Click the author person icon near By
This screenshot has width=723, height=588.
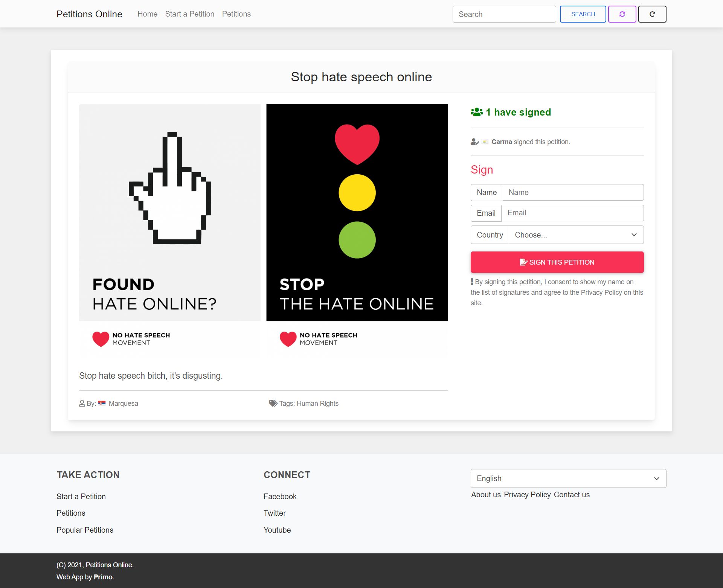point(82,404)
